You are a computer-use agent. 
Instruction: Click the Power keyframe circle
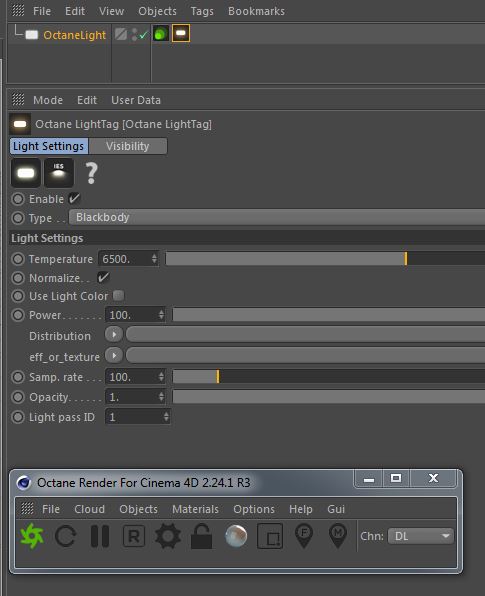click(x=18, y=315)
